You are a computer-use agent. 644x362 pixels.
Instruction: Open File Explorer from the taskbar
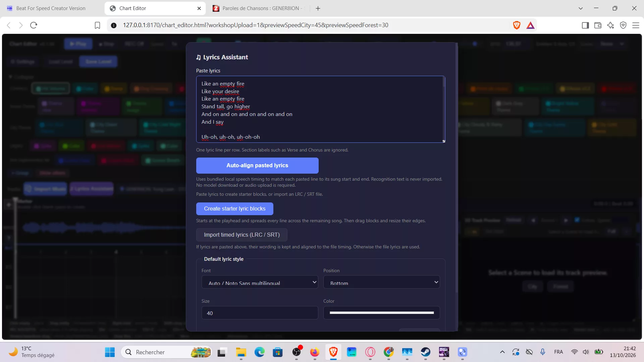241,352
